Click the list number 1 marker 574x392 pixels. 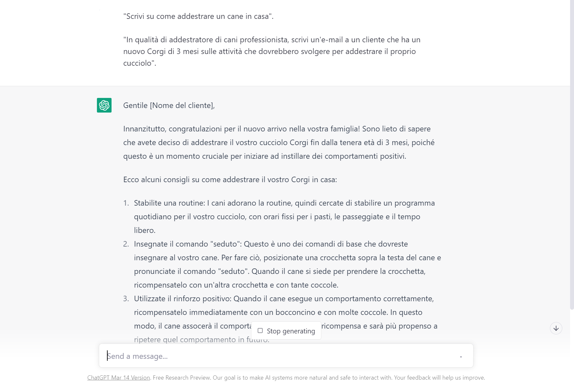(126, 203)
